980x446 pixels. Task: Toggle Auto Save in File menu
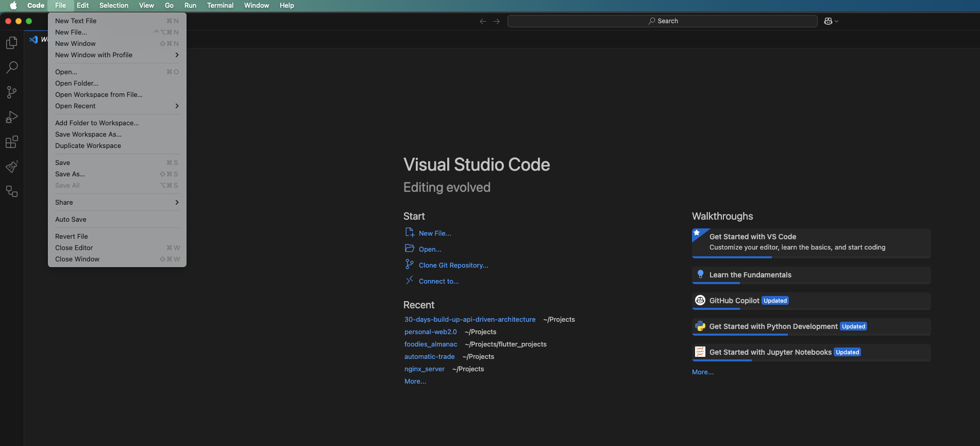117,219
